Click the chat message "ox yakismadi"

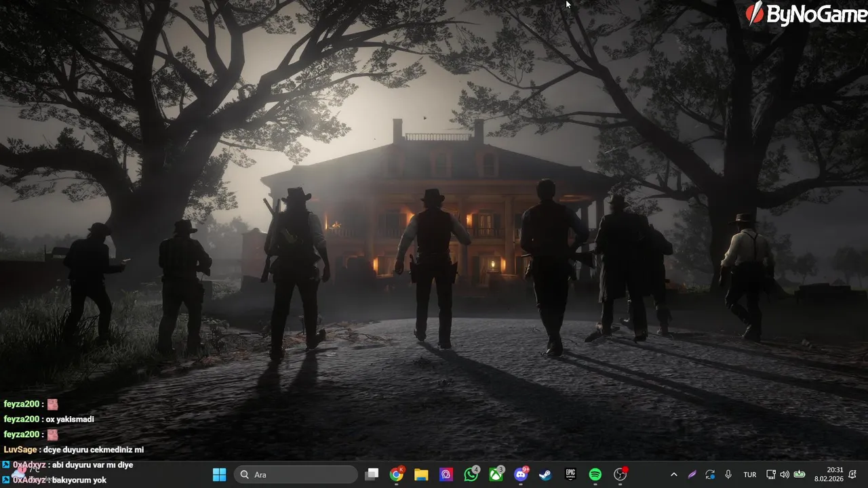pyautogui.click(x=70, y=419)
